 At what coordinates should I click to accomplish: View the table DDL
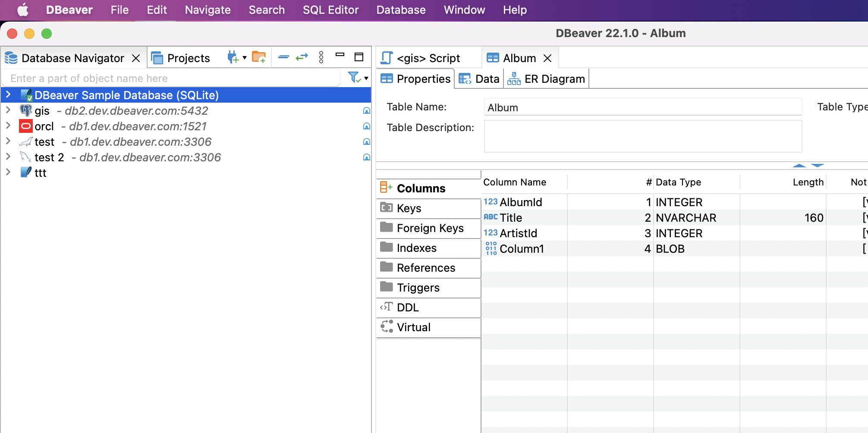(407, 307)
